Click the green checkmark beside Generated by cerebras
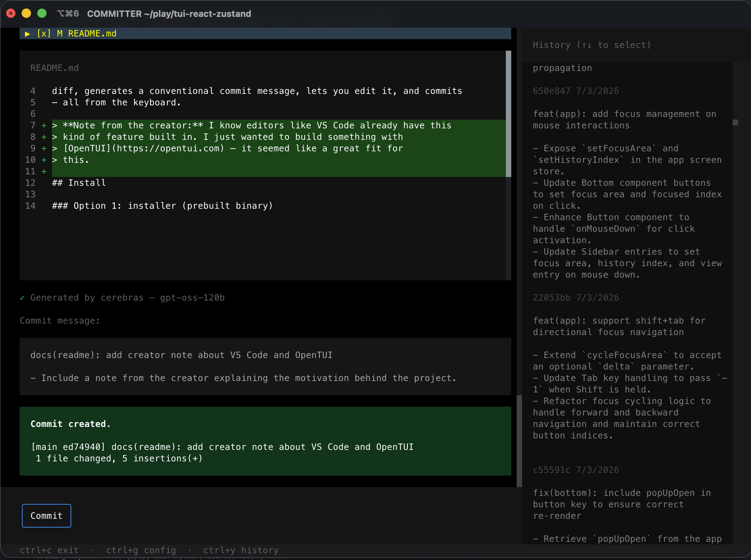751x560 pixels. [22, 298]
